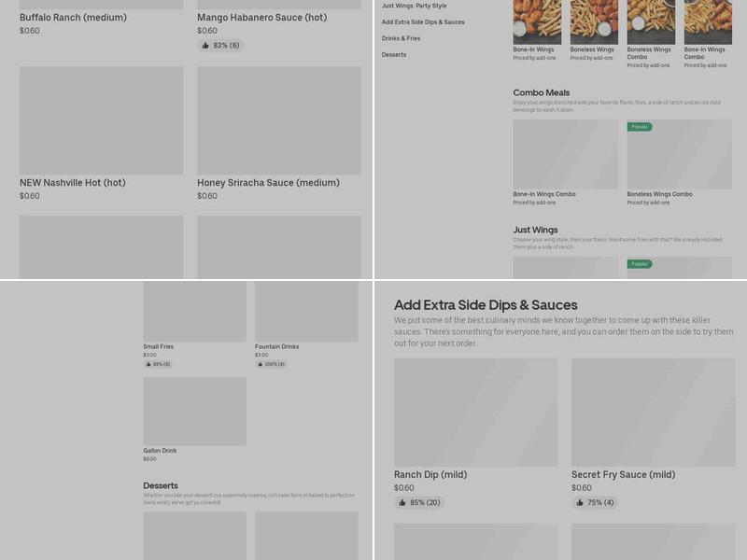Screen dimensions: 747x560
Task: Click the Boneless Wings photo thumbnail
Action: coord(594,21)
